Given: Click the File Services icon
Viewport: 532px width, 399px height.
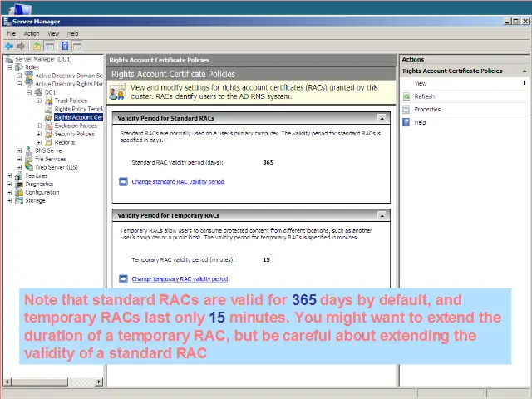Looking at the screenshot, I should coord(29,159).
